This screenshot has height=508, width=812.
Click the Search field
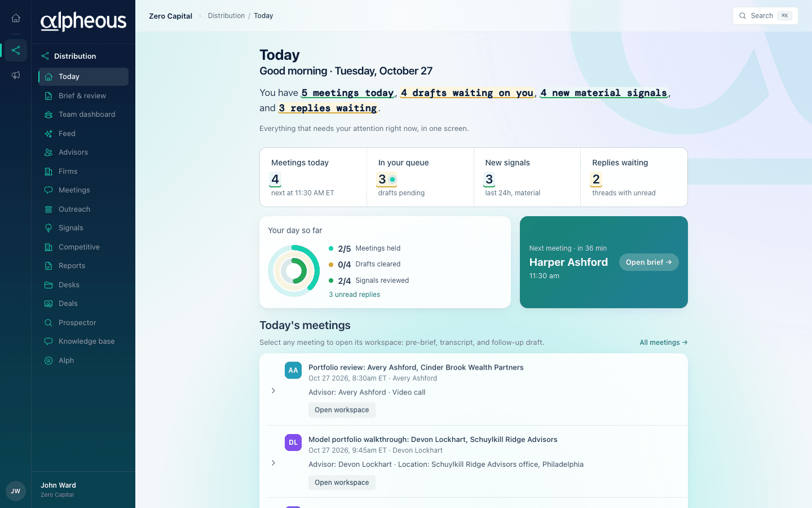765,16
